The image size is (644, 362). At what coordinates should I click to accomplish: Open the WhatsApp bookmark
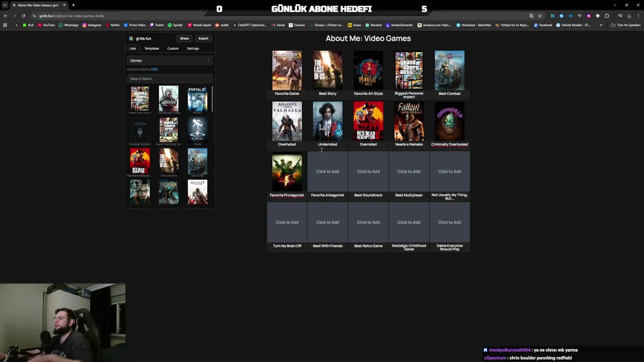68,25
